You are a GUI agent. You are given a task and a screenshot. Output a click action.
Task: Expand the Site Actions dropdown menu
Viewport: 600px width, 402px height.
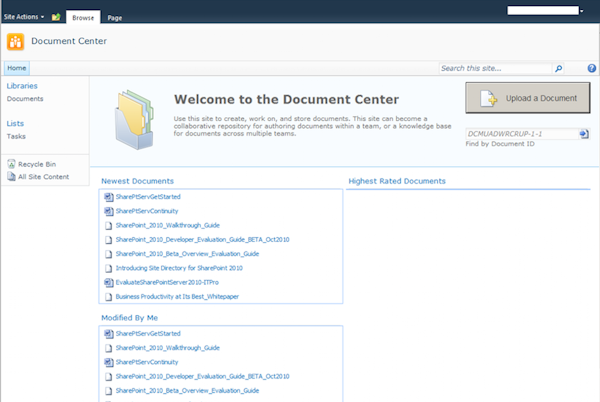(x=24, y=17)
